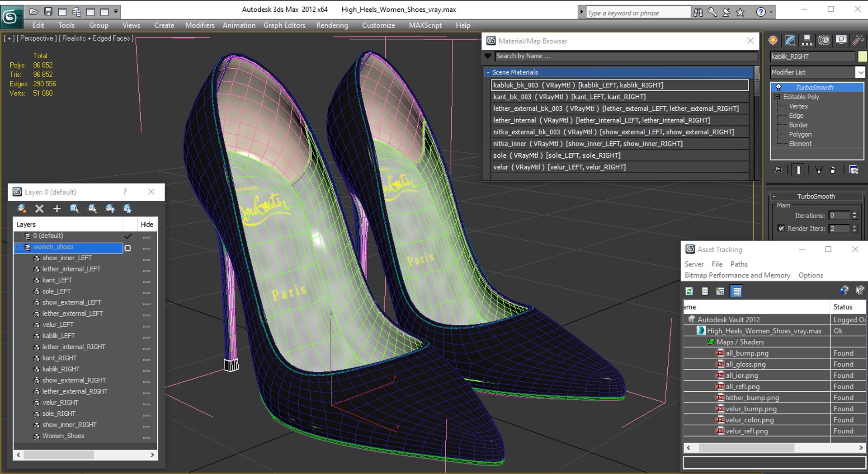Click Asset Tracking horizontal scrollbar thumb
Screen dimensions: 868x474
point(746,448)
